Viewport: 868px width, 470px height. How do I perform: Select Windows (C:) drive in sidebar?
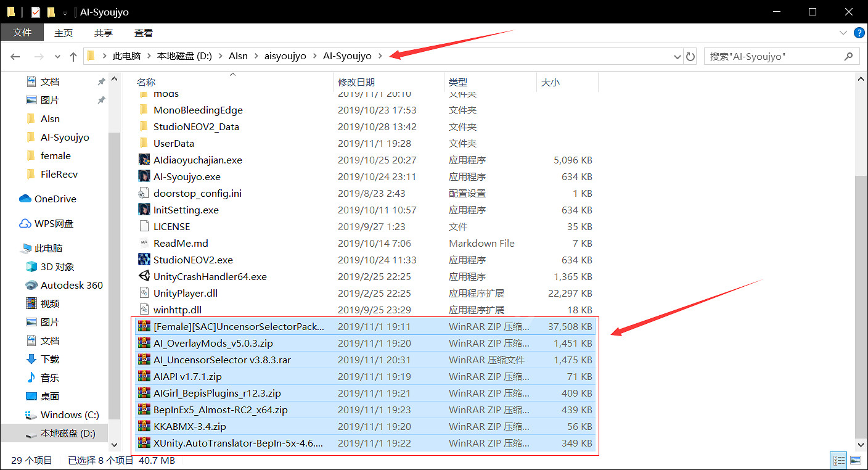point(70,414)
